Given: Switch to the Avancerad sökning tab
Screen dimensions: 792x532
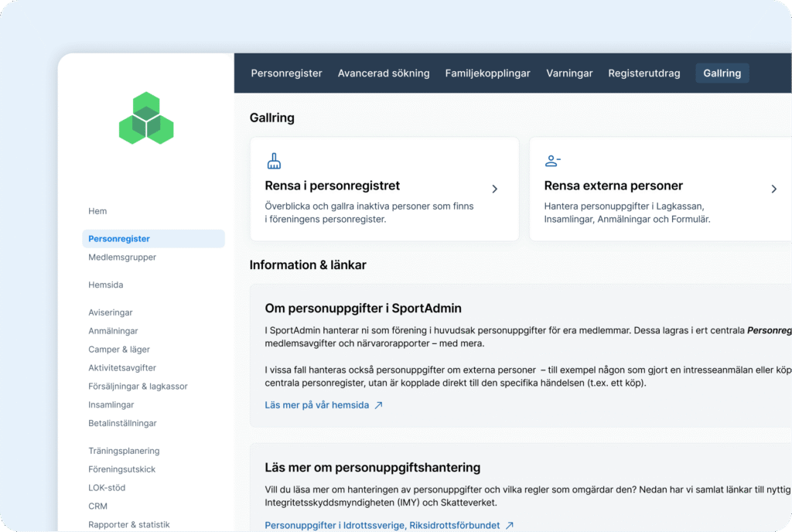Looking at the screenshot, I should [x=384, y=73].
